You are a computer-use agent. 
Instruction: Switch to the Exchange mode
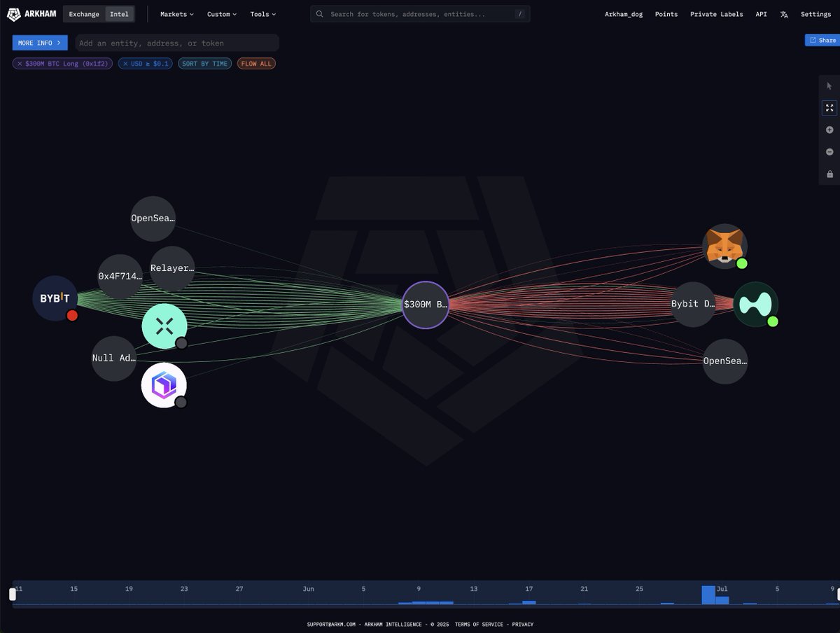click(x=84, y=14)
